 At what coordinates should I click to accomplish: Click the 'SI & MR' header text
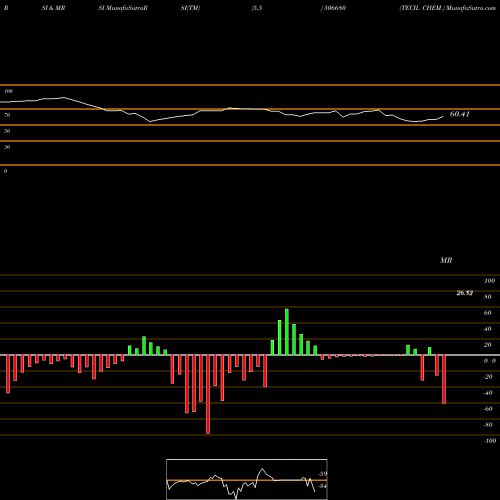point(53,8)
